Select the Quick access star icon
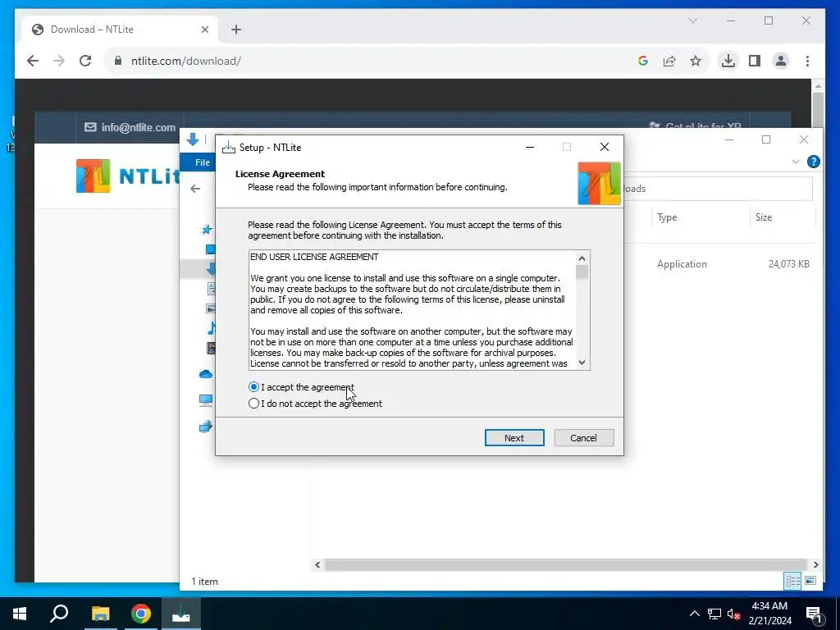Screen dimensions: 840x630 point(206,231)
